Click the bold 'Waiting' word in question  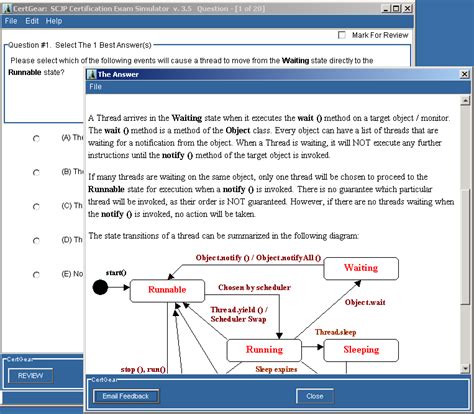[x=295, y=61]
